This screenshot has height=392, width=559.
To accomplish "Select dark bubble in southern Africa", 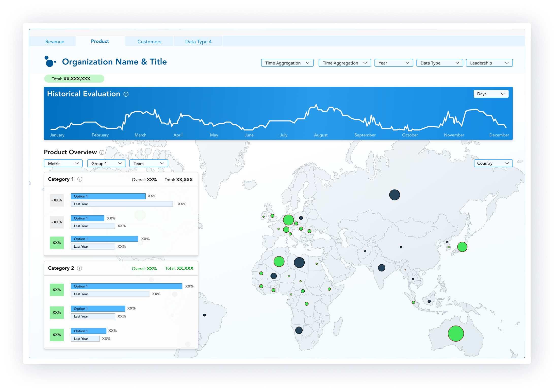I will click(x=299, y=330).
